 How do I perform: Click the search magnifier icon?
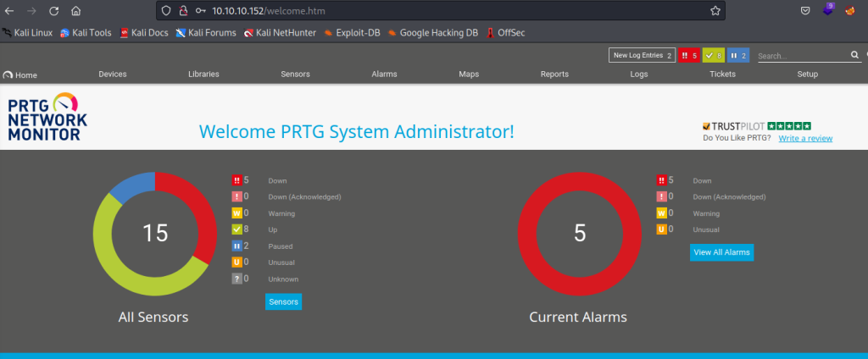point(854,55)
